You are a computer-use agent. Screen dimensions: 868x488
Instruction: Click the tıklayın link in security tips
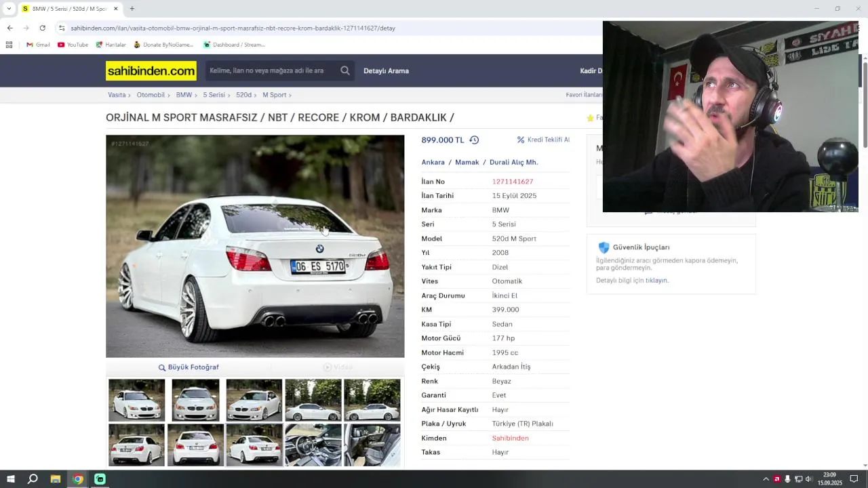tap(656, 280)
